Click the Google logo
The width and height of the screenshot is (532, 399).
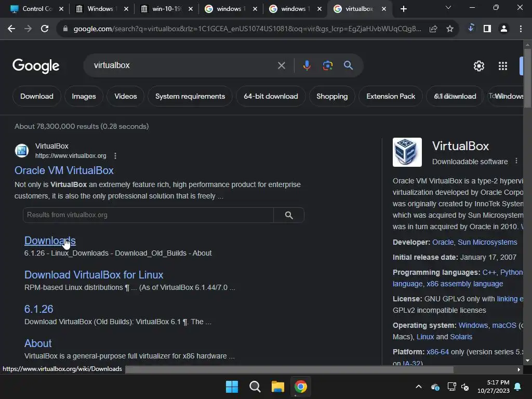[x=36, y=66]
